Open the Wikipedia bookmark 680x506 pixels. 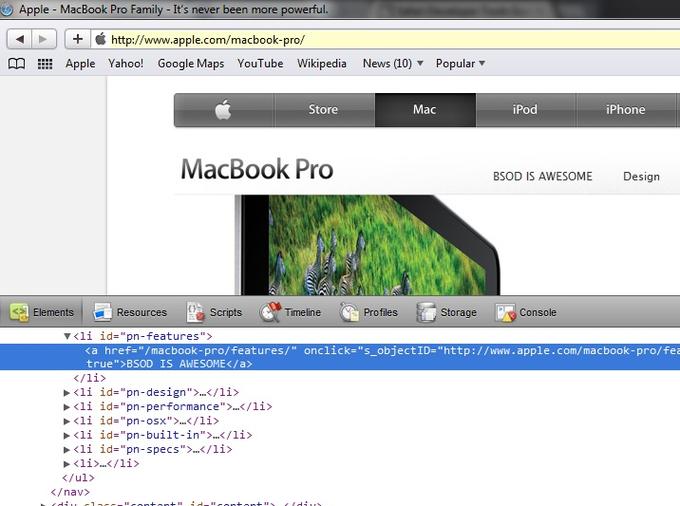tap(322, 63)
